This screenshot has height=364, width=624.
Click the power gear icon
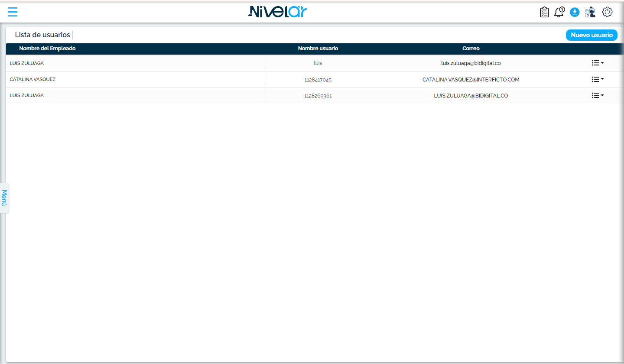[608, 12]
